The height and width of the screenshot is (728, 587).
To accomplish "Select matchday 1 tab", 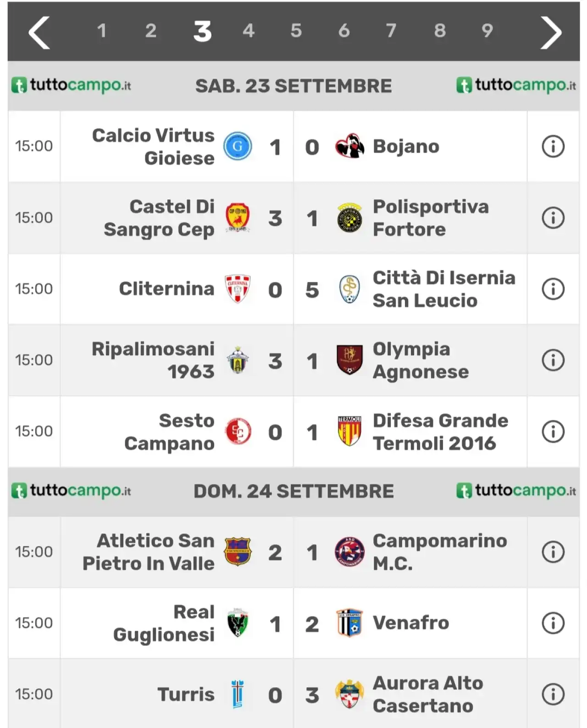I will coord(102,31).
